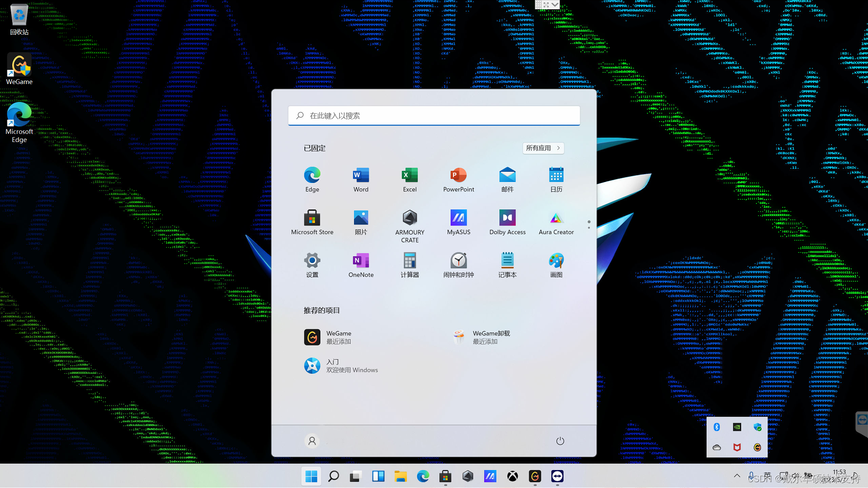The image size is (868, 488).
Task: Open Xbox app from taskbar
Action: [x=513, y=476]
